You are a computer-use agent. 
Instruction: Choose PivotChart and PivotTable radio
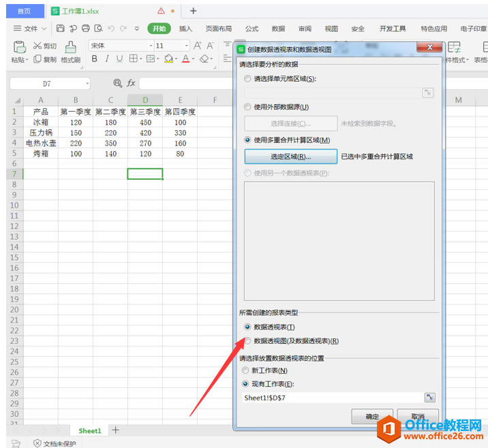point(247,340)
